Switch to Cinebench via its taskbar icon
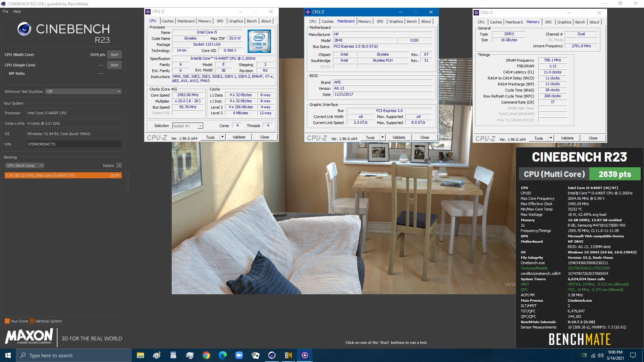This screenshot has height=362, width=644. tap(272, 355)
